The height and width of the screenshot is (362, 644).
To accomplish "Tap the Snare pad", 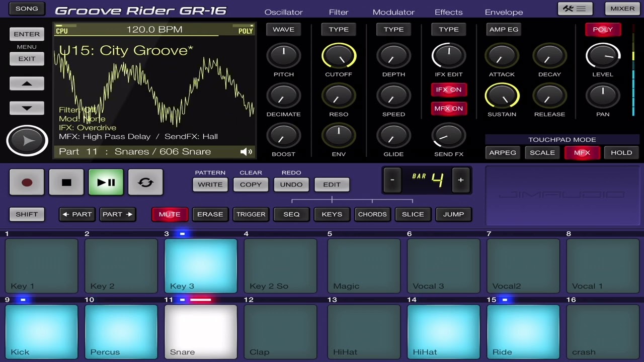I will 201,332.
